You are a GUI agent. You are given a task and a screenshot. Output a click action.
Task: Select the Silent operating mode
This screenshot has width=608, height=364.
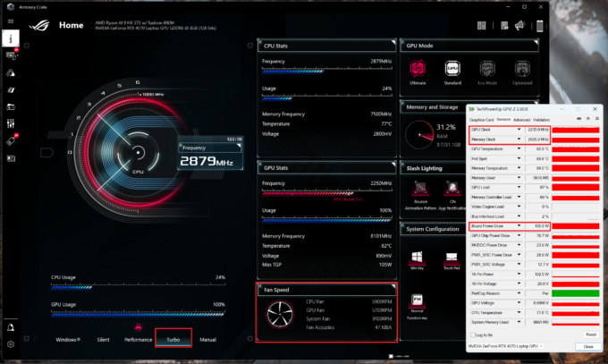(x=103, y=340)
